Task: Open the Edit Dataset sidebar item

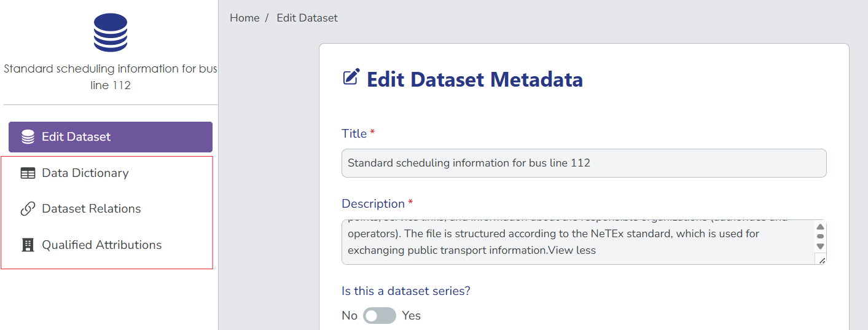Action: pyautogui.click(x=111, y=137)
